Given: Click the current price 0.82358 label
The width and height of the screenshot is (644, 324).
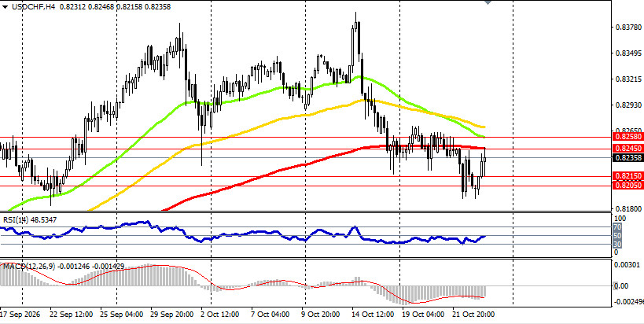Looking at the screenshot, I should [627, 158].
